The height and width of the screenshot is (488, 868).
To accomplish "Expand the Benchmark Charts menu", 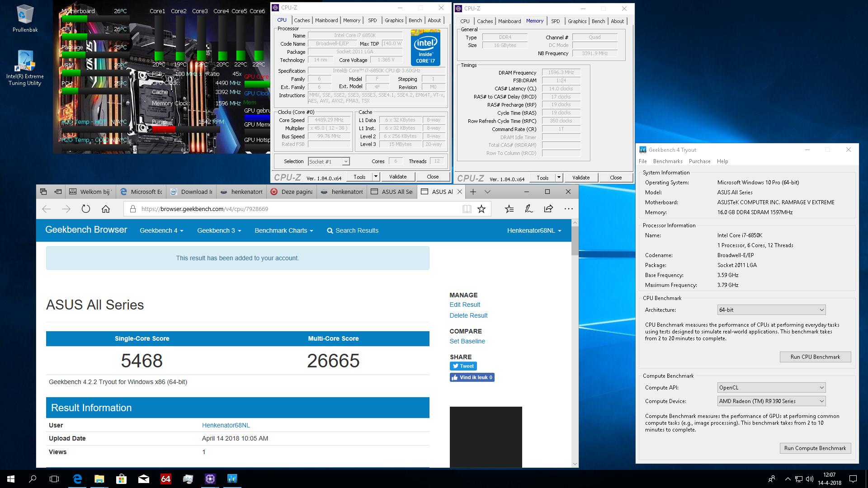I will (x=283, y=230).
